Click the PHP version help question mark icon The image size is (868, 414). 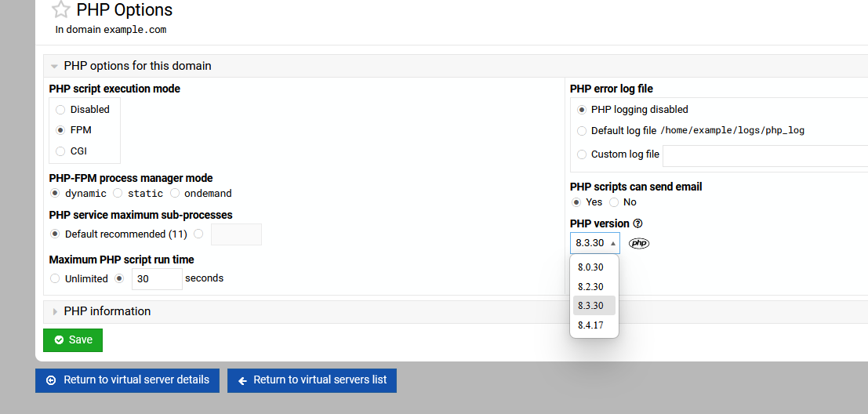(x=637, y=223)
